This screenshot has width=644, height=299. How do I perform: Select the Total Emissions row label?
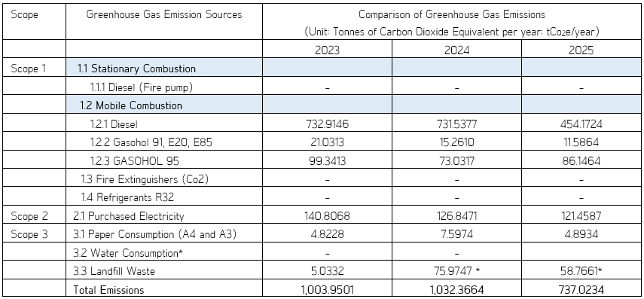pyautogui.click(x=108, y=290)
